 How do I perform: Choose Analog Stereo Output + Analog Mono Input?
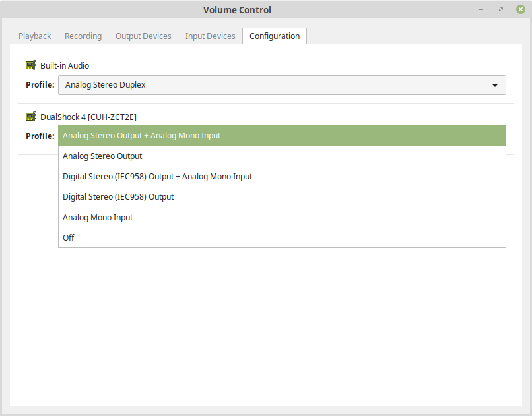[282, 136]
